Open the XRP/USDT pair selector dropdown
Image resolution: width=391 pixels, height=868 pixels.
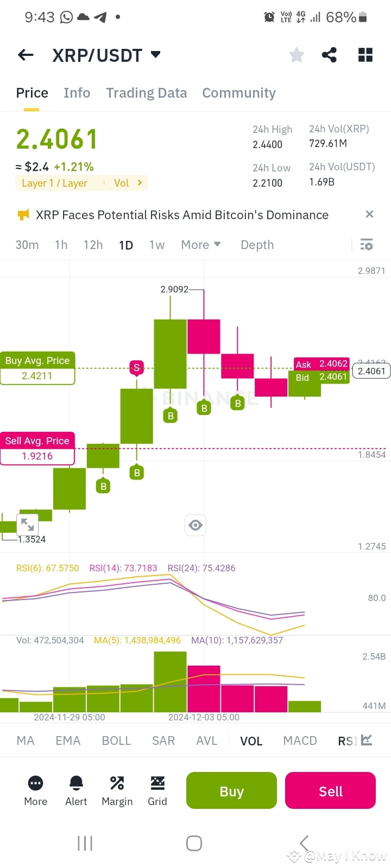(106, 54)
